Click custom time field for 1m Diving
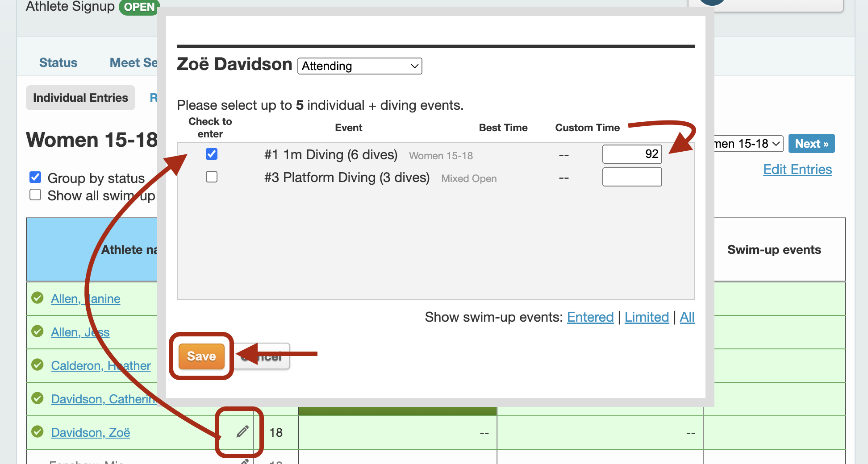Viewport: 868px width, 464px height. (632, 154)
